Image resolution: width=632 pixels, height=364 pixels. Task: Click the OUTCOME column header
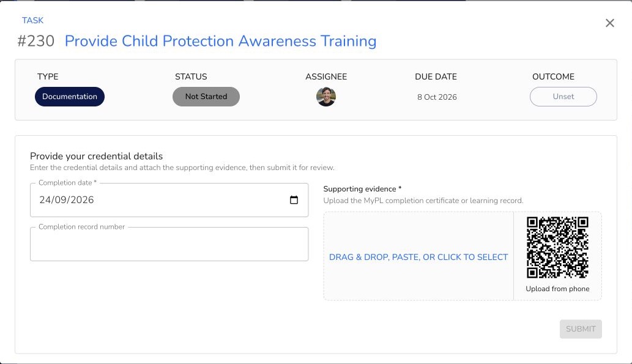point(553,76)
